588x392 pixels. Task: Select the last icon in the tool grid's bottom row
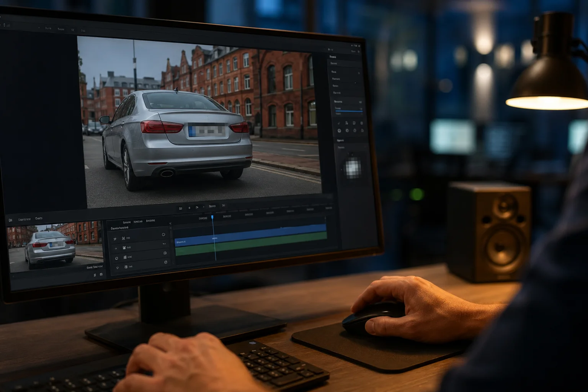[x=362, y=131]
